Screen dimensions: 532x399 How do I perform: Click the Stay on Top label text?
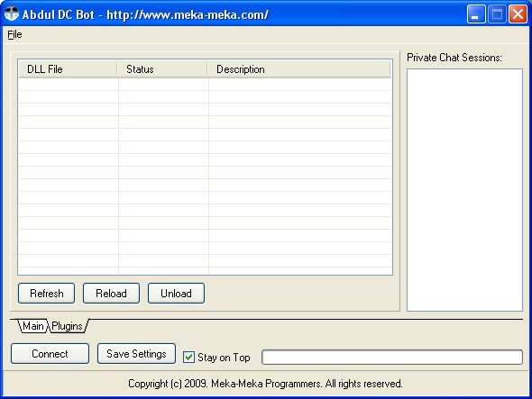point(224,358)
